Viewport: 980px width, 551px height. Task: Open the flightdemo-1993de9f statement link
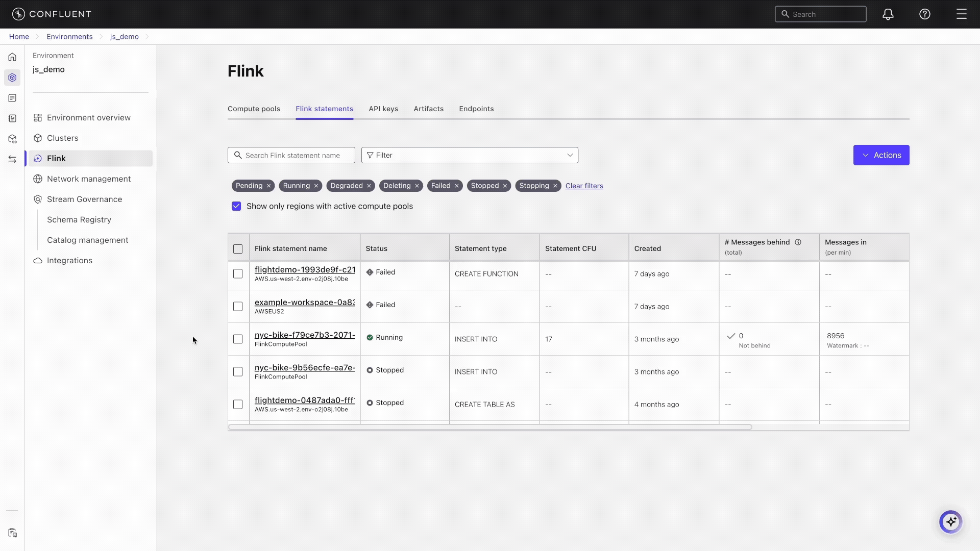[304, 270]
